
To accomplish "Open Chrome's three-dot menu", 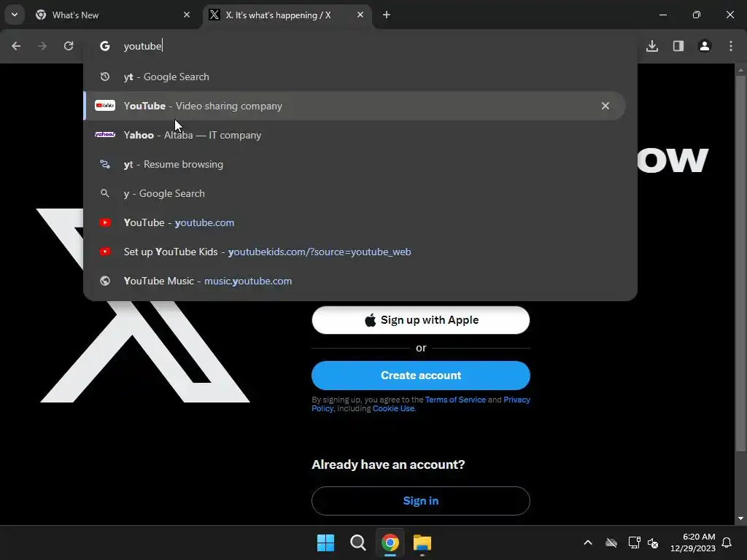I will [731, 46].
